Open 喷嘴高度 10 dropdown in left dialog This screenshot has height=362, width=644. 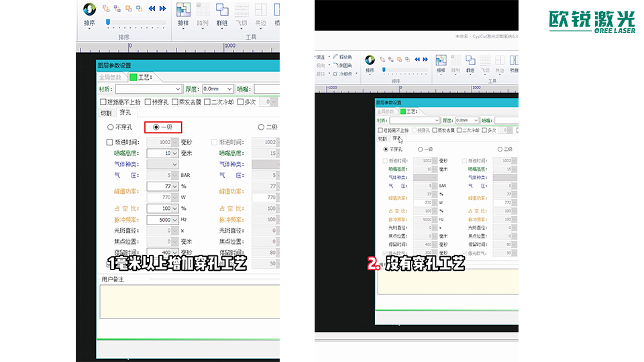pyautogui.click(x=162, y=153)
